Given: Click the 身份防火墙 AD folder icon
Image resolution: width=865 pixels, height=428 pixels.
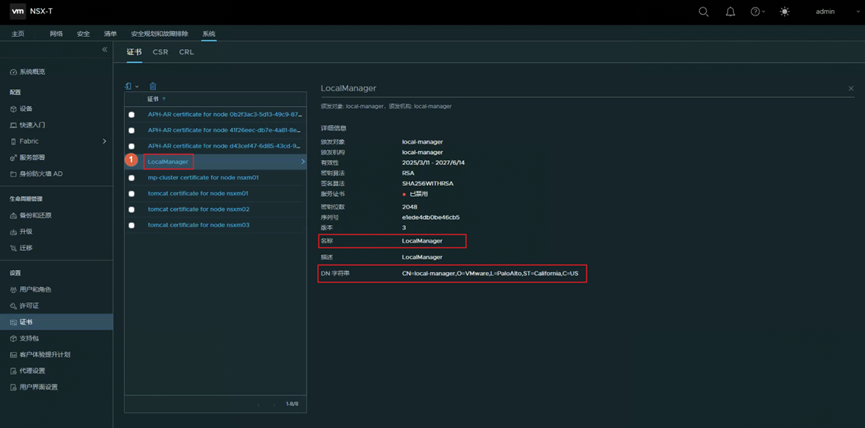Looking at the screenshot, I should coord(14,174).
